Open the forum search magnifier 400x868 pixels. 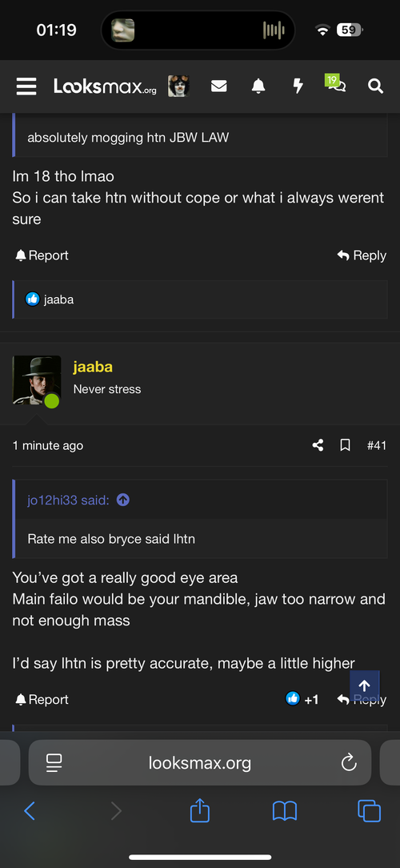[x=376, y=86]
